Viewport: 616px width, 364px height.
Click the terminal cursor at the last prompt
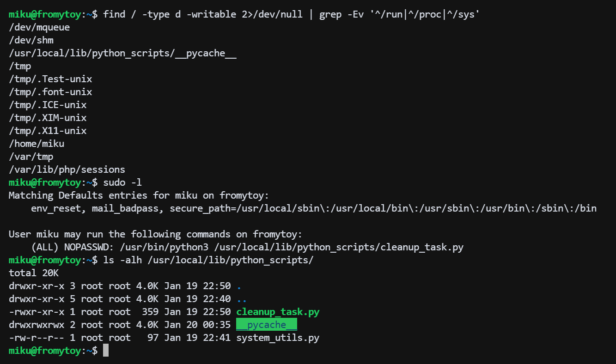(x=106, y=351)
